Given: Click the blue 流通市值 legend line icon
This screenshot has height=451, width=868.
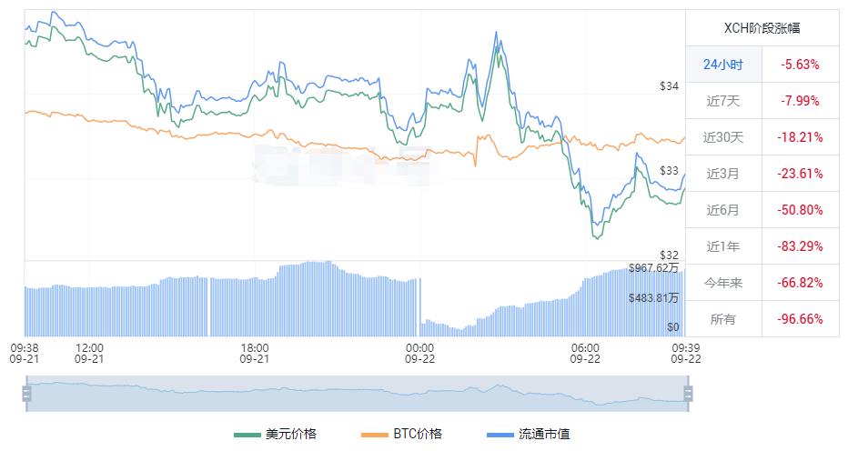Looking at the screenshot, I should (x=500, y=435).
